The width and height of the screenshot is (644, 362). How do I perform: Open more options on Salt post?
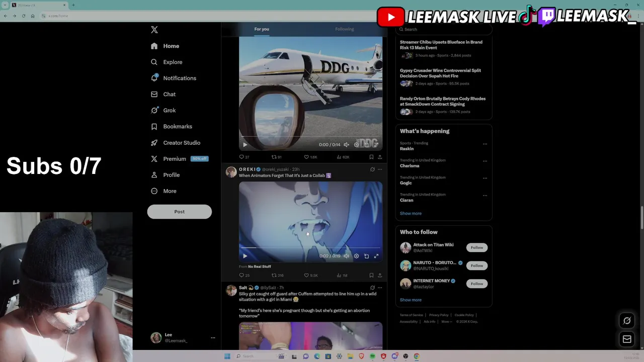380,288
